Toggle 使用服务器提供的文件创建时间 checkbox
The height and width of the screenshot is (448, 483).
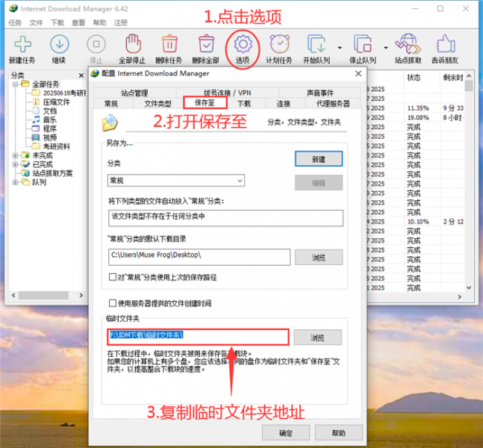(113, 304)
